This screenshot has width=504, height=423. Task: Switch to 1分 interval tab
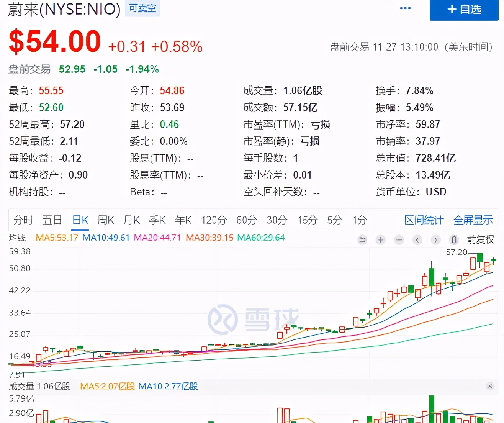(x=360, y=220)
